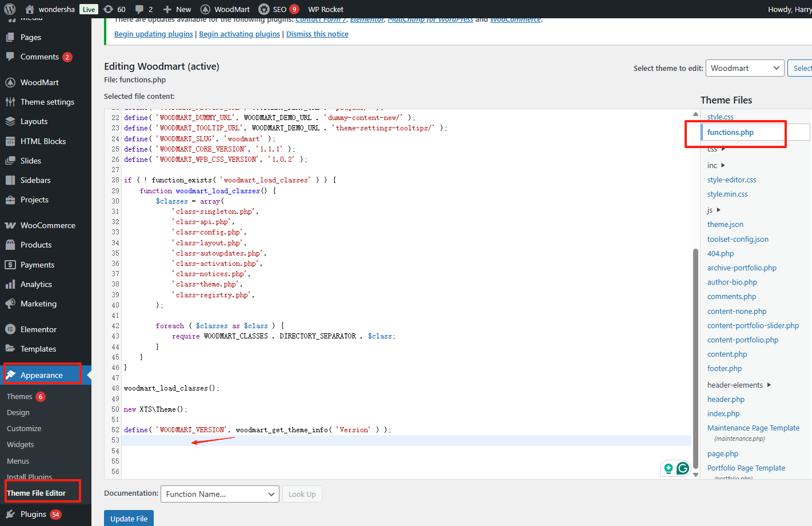Click the Update File button
812x526 pixels.
[129, 519]
